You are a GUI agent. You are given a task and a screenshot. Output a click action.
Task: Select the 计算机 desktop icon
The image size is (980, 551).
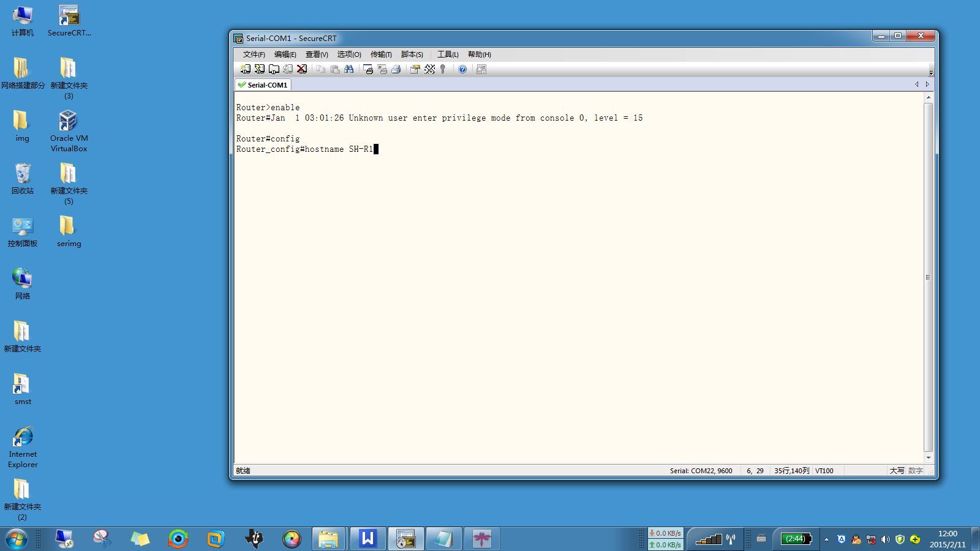pos(23,21)
